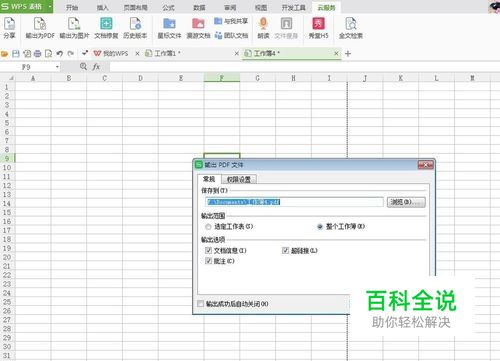Open the 页面布局 ribbon tab

[x=135, y=7]
